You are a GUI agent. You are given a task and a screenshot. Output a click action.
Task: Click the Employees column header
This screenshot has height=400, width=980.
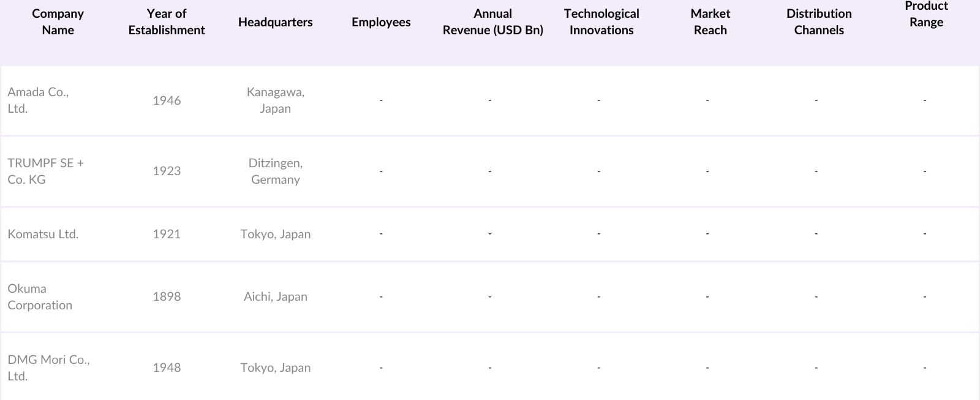(381, 22)
